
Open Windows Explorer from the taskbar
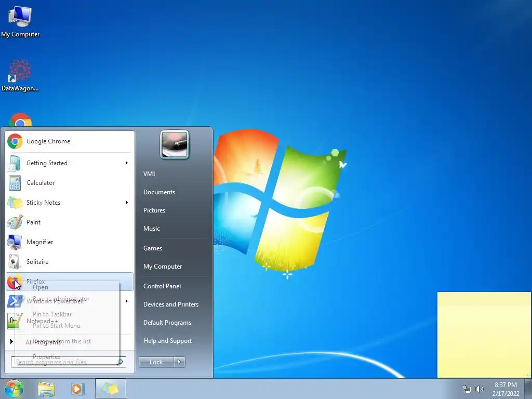46,389
